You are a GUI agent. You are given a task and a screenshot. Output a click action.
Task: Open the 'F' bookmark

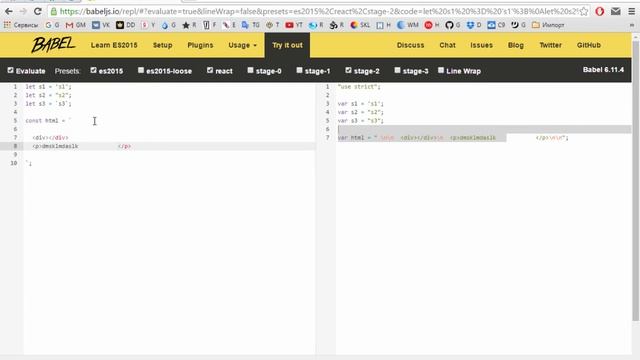209,25
